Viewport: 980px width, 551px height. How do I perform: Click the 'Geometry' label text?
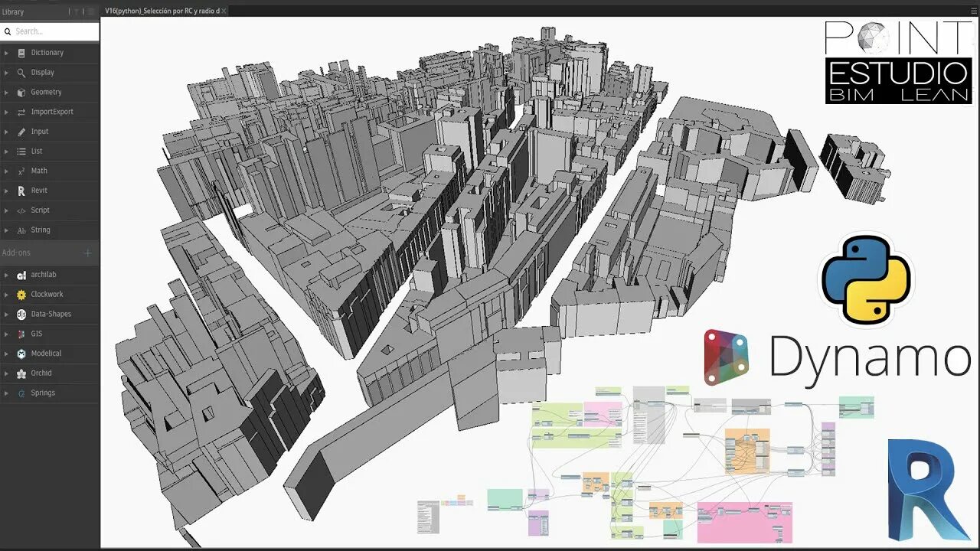pyautogui.click(x=46, y=92)
